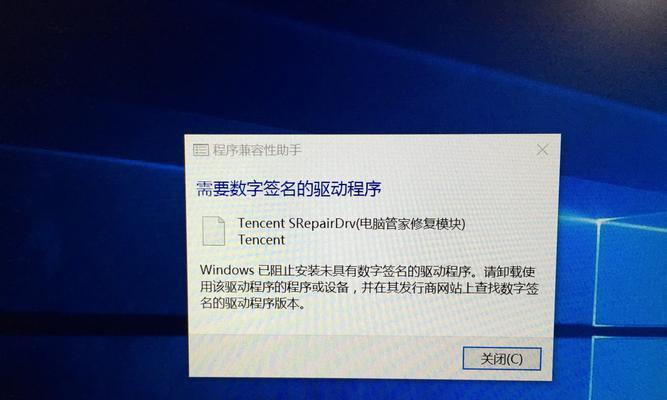Click the last message line 名的驱动程序版本
The height and width of the screenshot is (400, 667).
[x=253, y=303]
